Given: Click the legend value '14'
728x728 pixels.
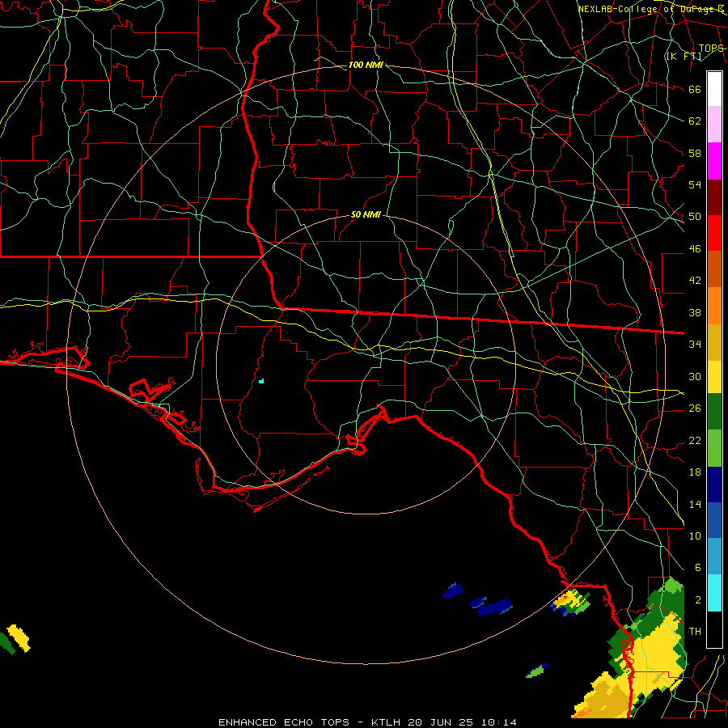Looking at the screenshot, I should click(x=695, y=504).
